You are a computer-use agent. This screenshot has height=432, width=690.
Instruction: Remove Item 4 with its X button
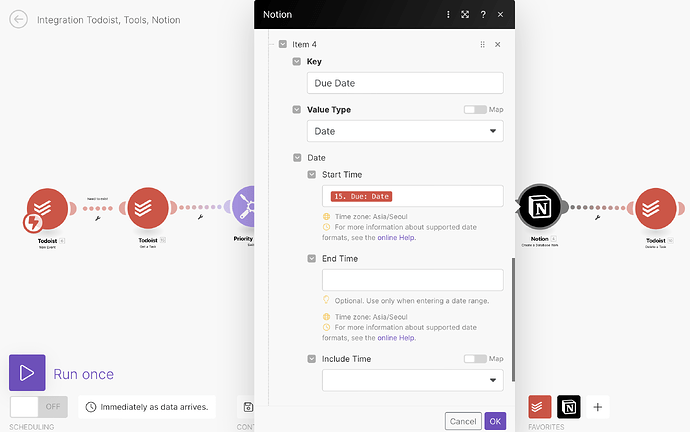click(497, 44)
